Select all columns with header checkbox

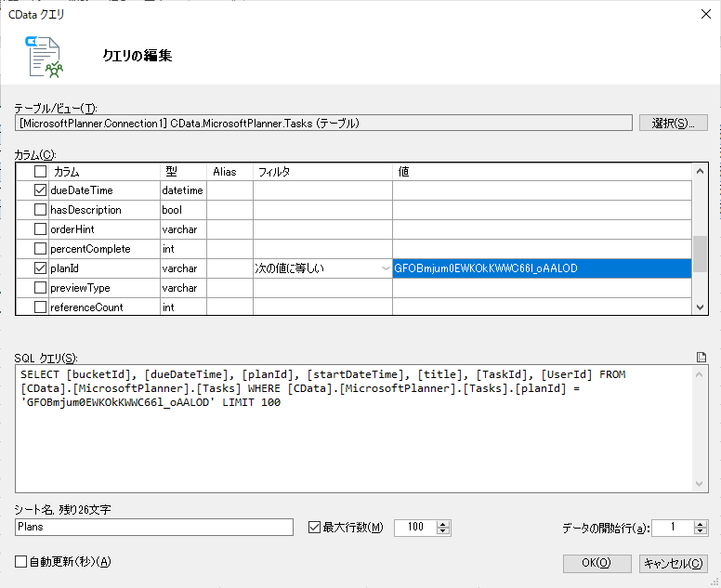click(41, 172)
